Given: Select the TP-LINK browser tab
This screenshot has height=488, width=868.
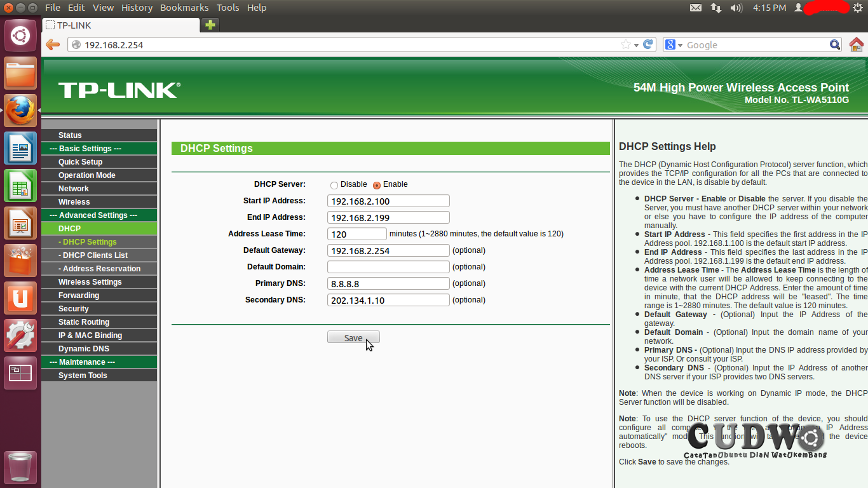Looking at the screenshot, I should pyautogui.click(x=121, y=25).
